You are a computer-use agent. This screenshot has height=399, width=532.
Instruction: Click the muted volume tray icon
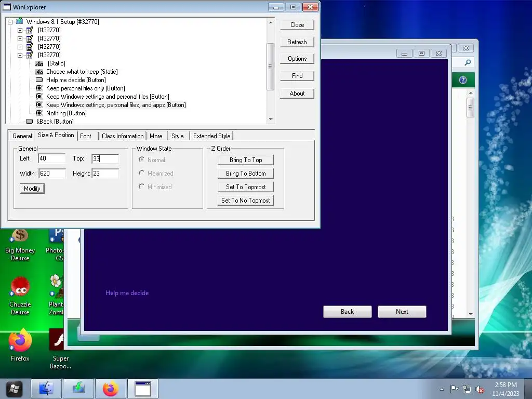tap(480, 390)
